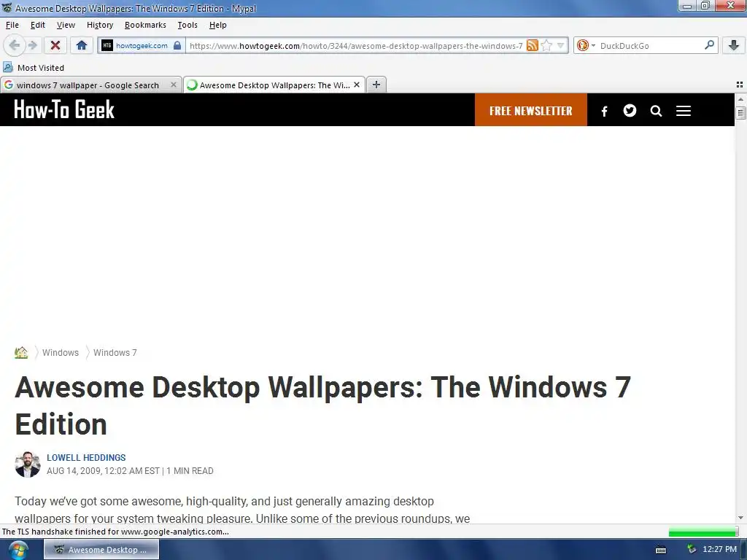The height and width of the screenshot is (560, 747).
Task: Click the article title Awesome Desktop Wallpapers
Action: (322, 405)
